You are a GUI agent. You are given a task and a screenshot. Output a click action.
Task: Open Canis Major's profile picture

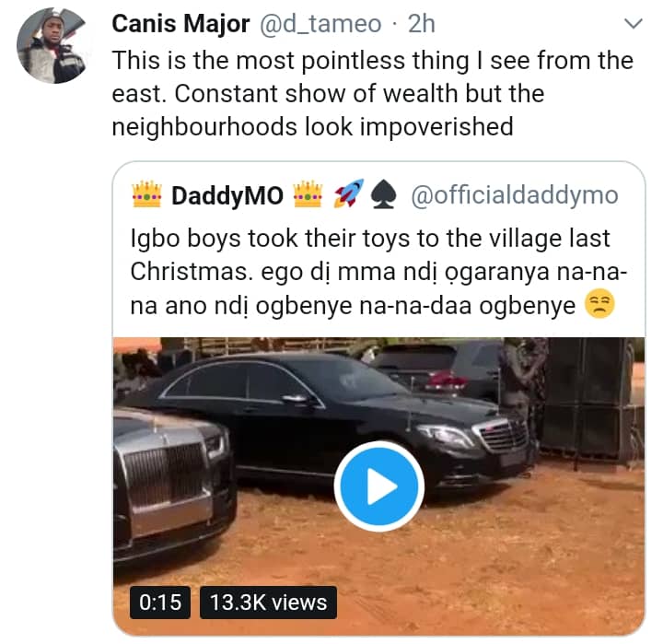[52, 47]
